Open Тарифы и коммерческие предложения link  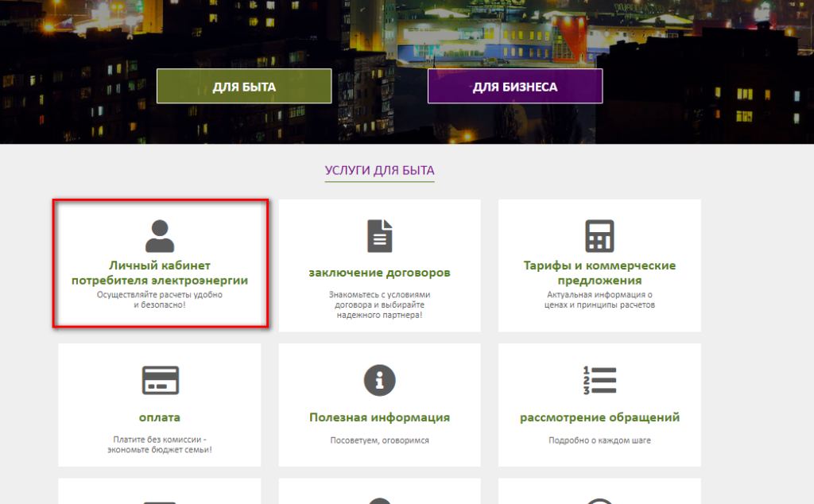pos(599,273)
